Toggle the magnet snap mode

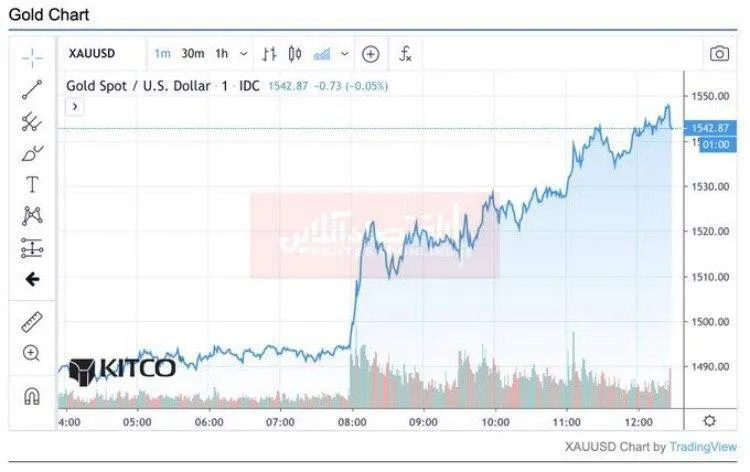(32, 396)
